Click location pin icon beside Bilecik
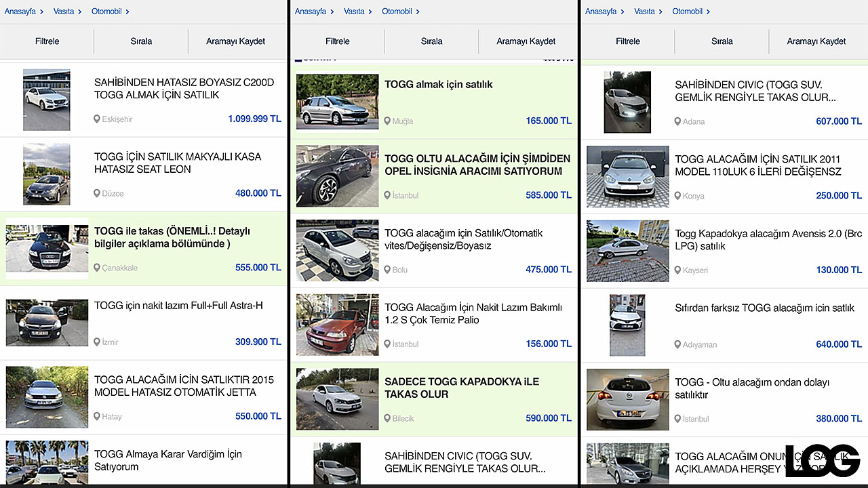The width and height of the screenshot is (868, 488). (x=387, y=418)
